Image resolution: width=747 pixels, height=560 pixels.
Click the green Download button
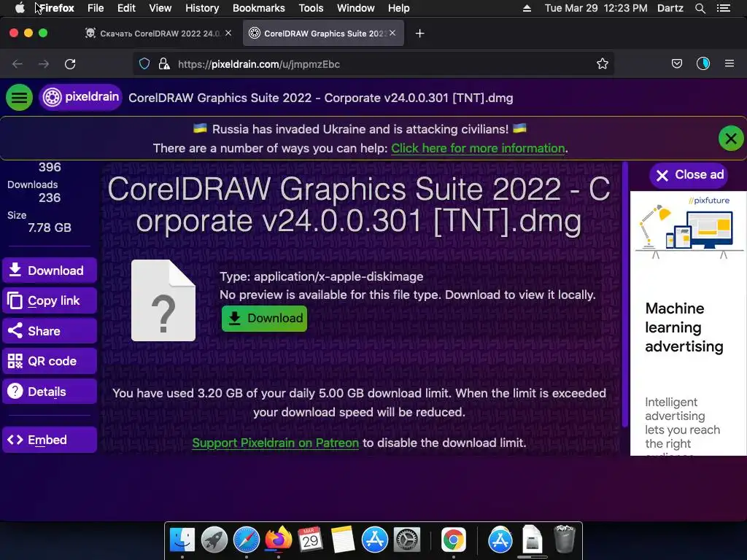point(264,318)
